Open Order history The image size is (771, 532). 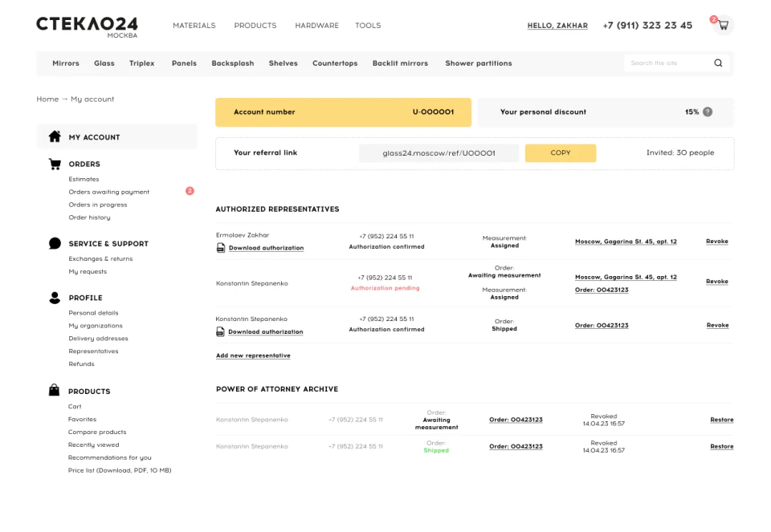(89, 217)
